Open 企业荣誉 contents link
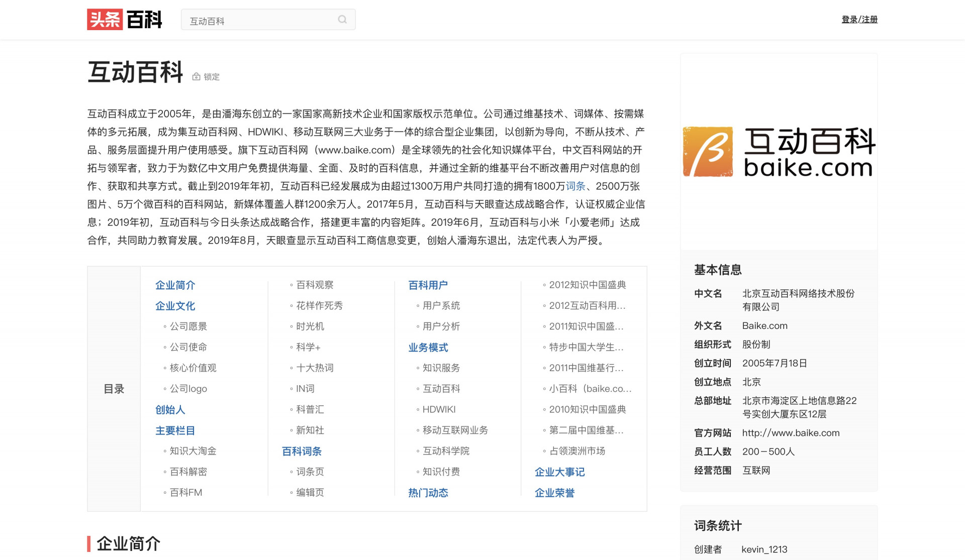The width and height of the screenshot is (965, 560). pos(554,493)
